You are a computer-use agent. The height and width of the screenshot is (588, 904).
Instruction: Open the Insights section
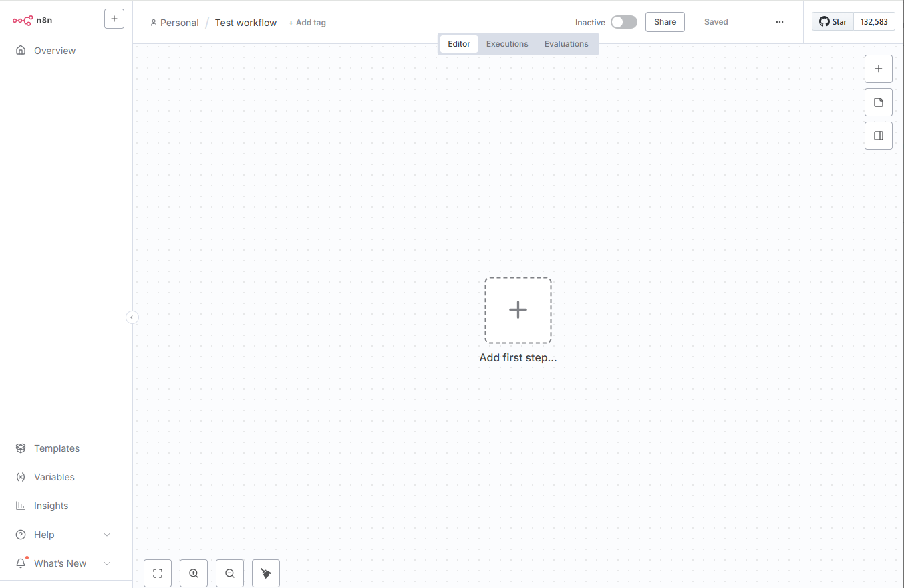[x=49, y=506]
